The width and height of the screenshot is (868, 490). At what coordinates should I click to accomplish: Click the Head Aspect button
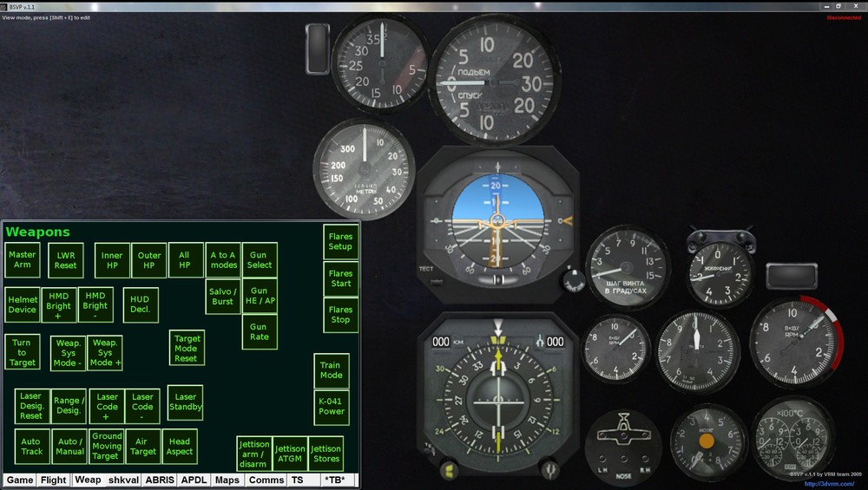pos(180,447)
